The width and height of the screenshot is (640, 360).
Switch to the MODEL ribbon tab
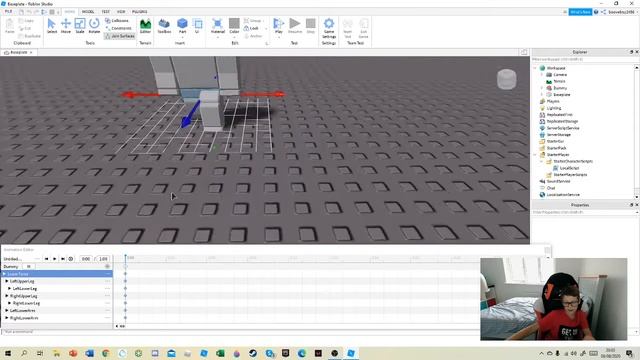tap(88, 12)
